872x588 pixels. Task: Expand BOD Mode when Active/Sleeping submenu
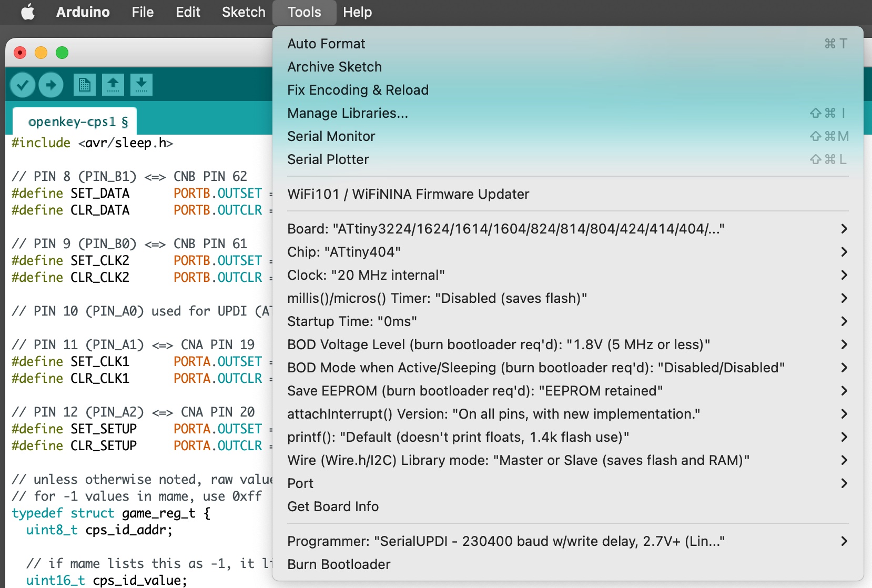click(x=568, y=368)
